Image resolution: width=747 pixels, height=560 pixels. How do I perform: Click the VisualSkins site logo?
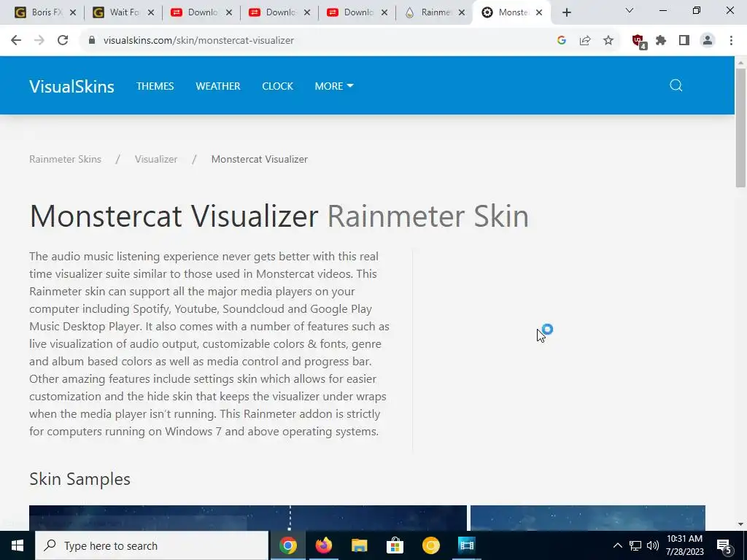coord(71,86)
